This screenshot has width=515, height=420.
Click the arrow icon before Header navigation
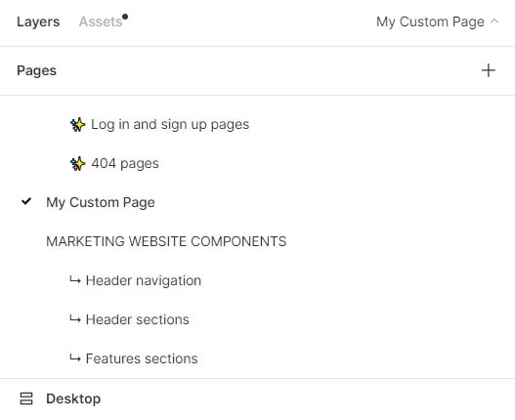tap(75, 280)
